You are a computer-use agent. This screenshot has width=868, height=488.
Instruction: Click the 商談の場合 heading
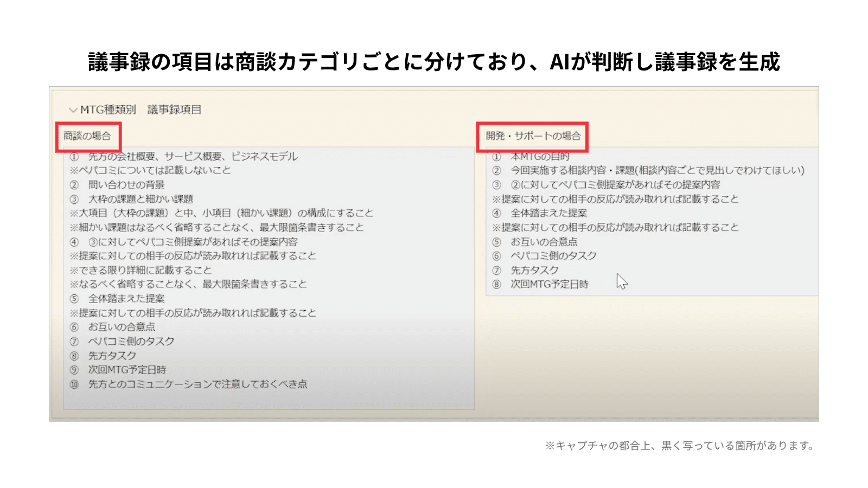click(87, 136)
